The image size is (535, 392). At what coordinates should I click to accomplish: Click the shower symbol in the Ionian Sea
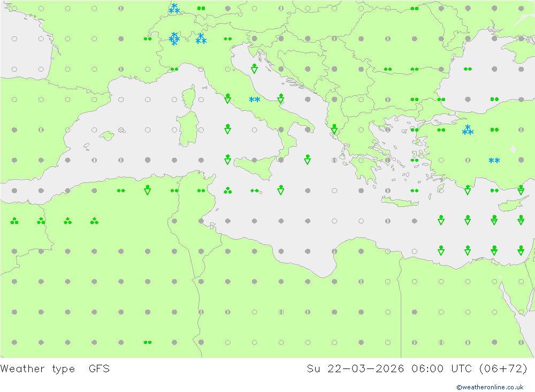pos(308,159)
